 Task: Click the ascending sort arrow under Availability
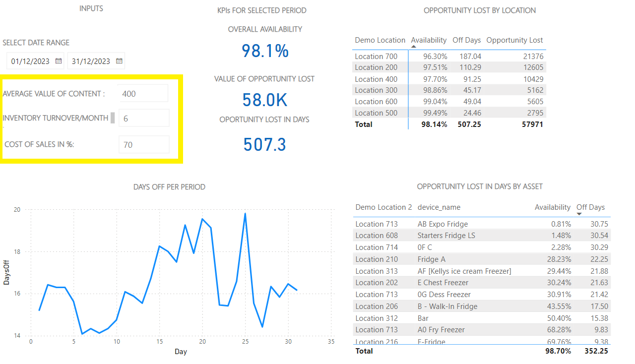click(x=414, y=47)
